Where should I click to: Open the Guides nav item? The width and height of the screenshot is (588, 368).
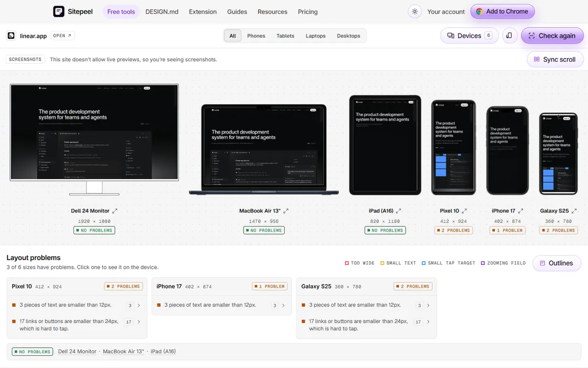237,12
